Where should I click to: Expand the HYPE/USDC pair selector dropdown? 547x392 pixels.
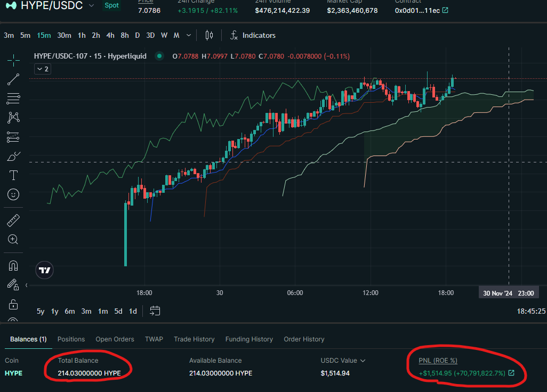92,5
